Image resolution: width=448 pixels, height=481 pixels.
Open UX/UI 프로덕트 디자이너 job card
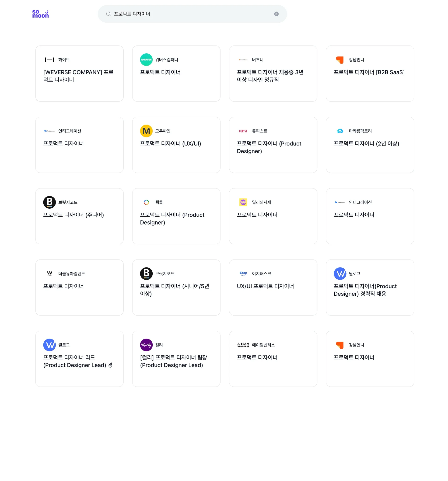[265, 286]
